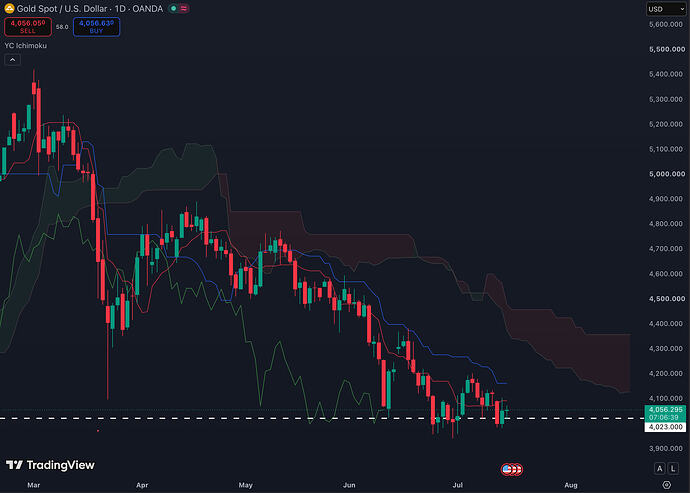Click the 58.0 spread value
The width and height of the screenshot is (690, 493).
tap(62, 27)
